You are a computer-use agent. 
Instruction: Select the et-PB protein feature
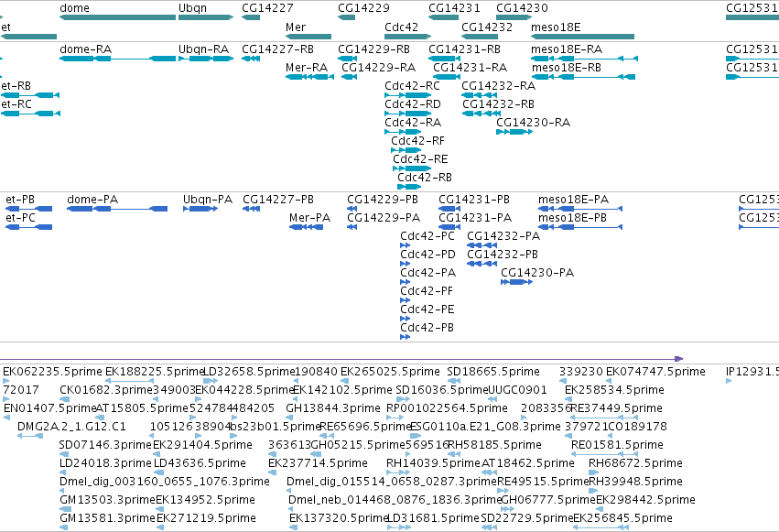[28, 209]
